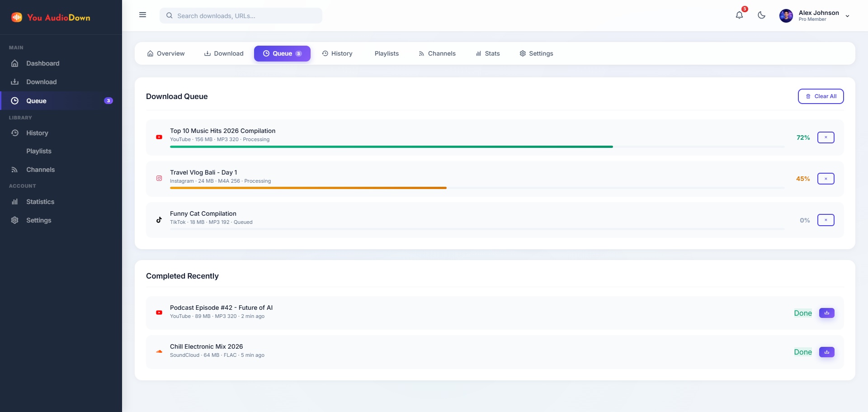The image size is (868, 412).
Task: Cancel the Top 10 Music Hits download
Action: pos(826,137)
